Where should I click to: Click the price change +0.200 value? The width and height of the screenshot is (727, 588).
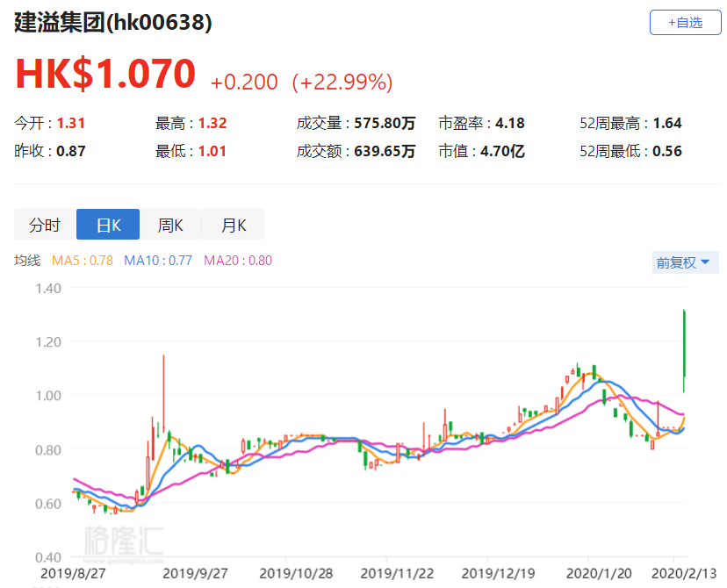tap(244, 82)
